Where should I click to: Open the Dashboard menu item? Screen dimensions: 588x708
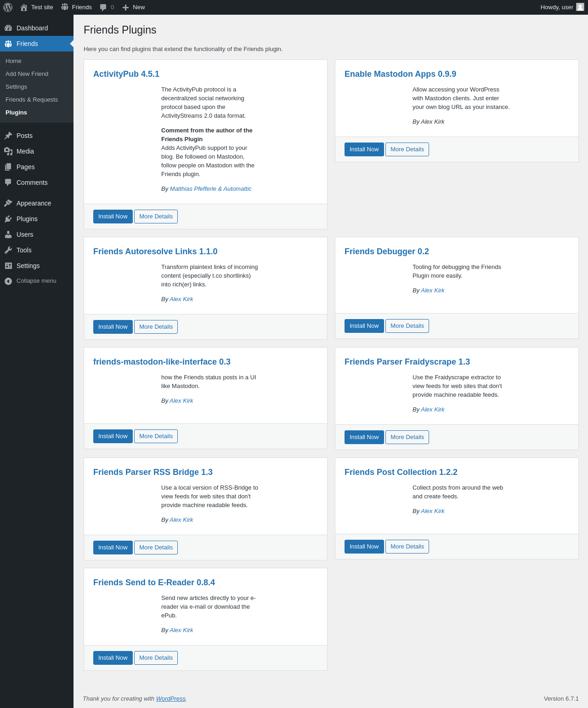[x=37, y=28]
